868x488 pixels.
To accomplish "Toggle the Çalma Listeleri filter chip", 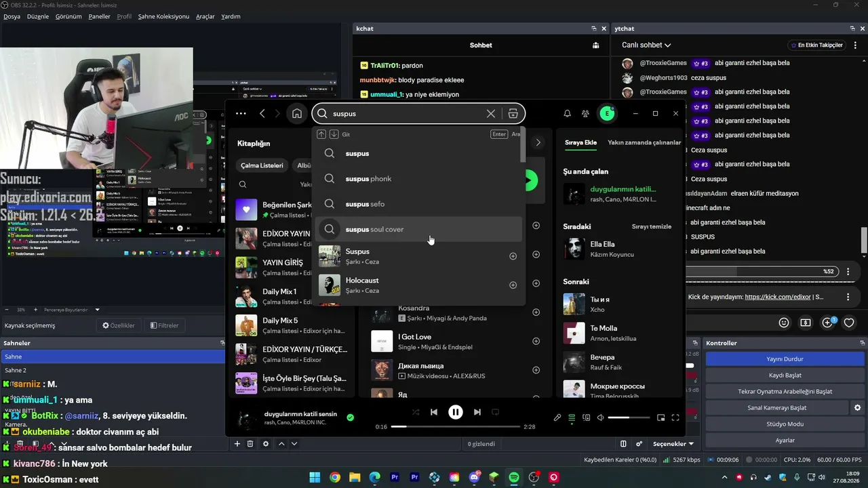I will coord(262,165).
